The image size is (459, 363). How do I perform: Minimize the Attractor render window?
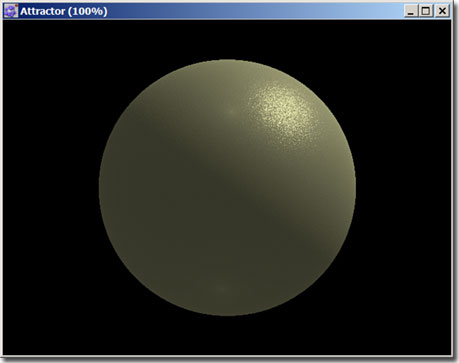[x=411, y=11]
